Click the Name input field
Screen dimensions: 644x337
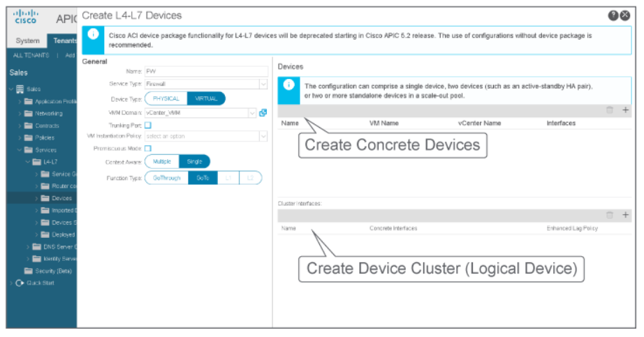coord(205,71)
